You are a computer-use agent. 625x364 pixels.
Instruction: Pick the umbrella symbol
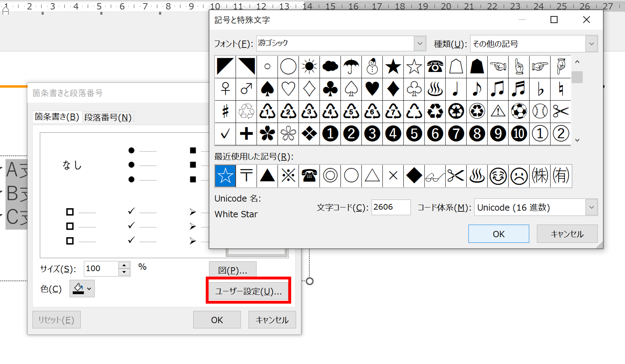pyautogui.click(x=351, y=66)
